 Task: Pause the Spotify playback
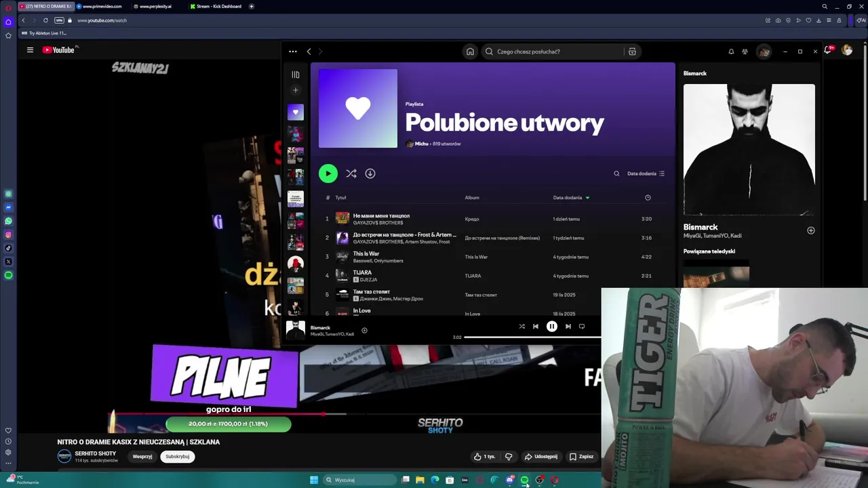[552, 327]
